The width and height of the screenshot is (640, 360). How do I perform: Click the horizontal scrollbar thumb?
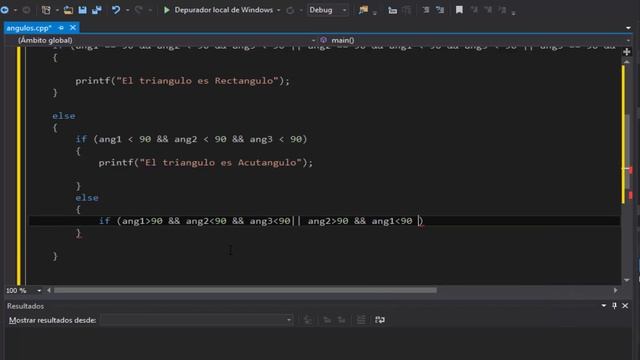(245, 290)
